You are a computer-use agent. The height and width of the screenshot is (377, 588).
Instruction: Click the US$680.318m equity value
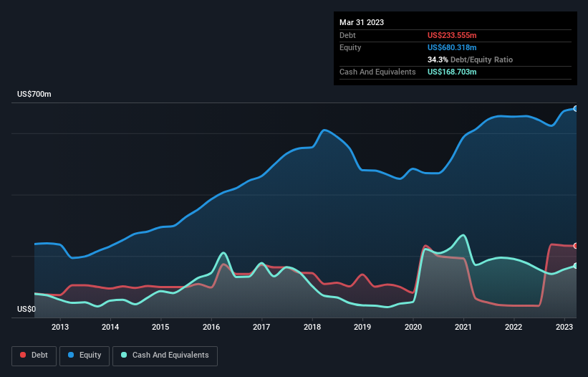[x=452, y=47]
